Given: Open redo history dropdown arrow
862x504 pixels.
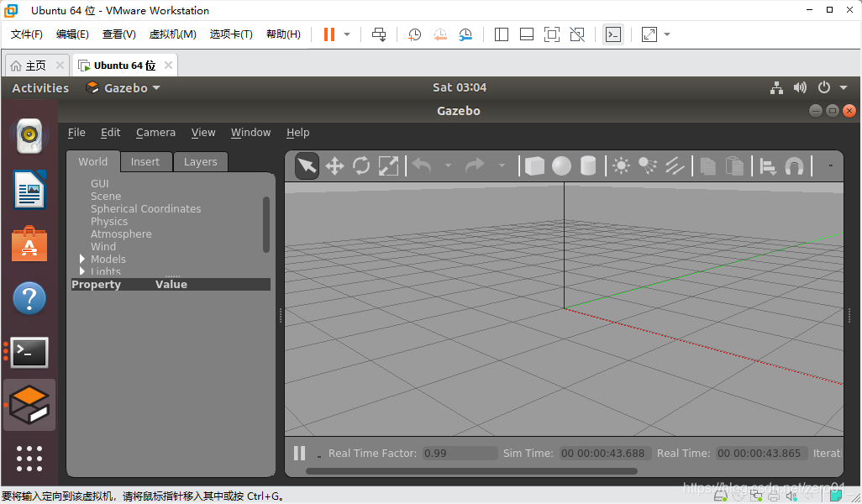Looking at the screenshot, I should pos(502,165).
